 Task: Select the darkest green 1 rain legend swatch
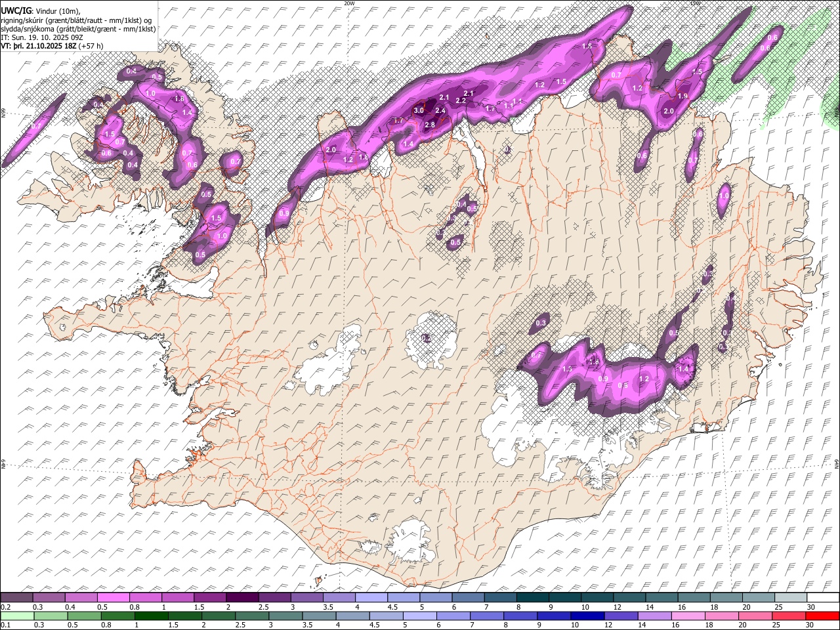click(151, 616)
